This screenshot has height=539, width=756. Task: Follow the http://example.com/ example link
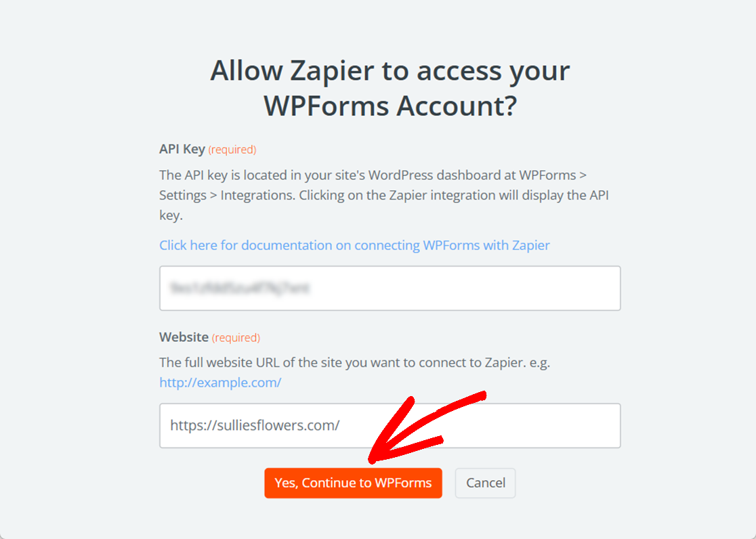pos(220,382)
